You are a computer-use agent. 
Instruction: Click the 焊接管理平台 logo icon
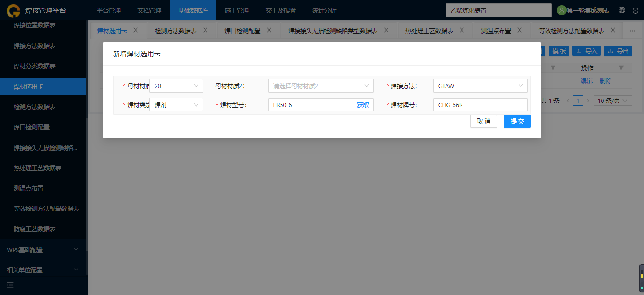tap(13, 10)
